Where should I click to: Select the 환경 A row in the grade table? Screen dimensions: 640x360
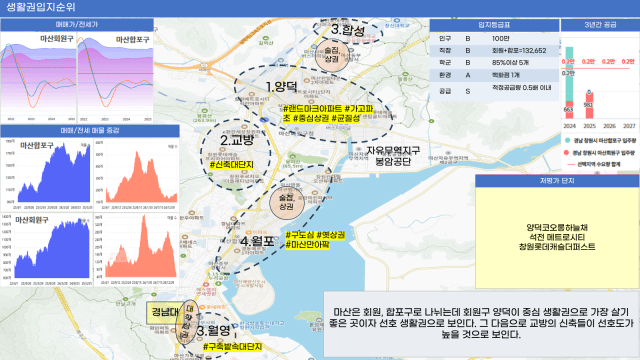click(494, 75)
